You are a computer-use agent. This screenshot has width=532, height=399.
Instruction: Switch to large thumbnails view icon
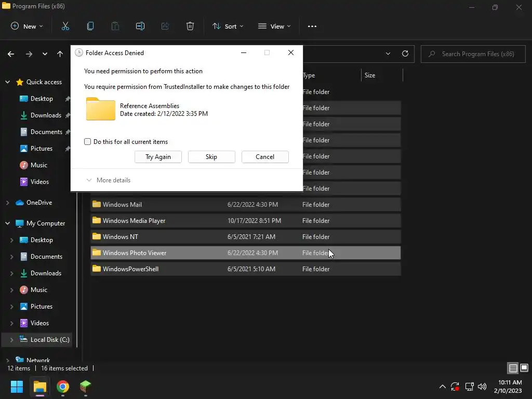click(x=524, y=368)
